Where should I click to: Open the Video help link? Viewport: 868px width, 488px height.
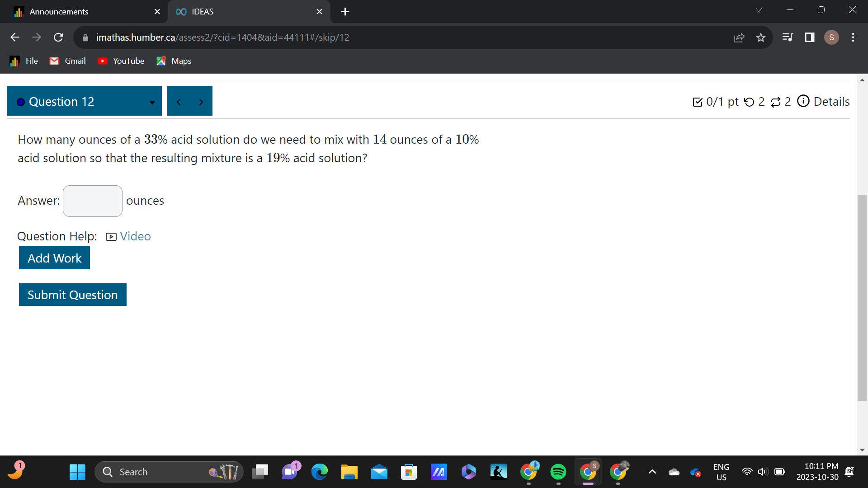coord(135,236)
